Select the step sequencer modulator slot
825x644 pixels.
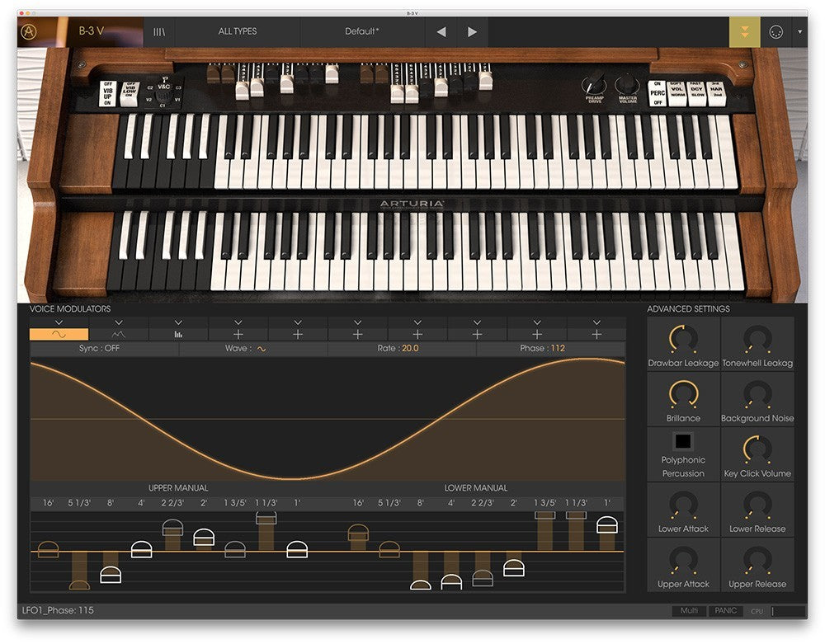click(178, 334)
